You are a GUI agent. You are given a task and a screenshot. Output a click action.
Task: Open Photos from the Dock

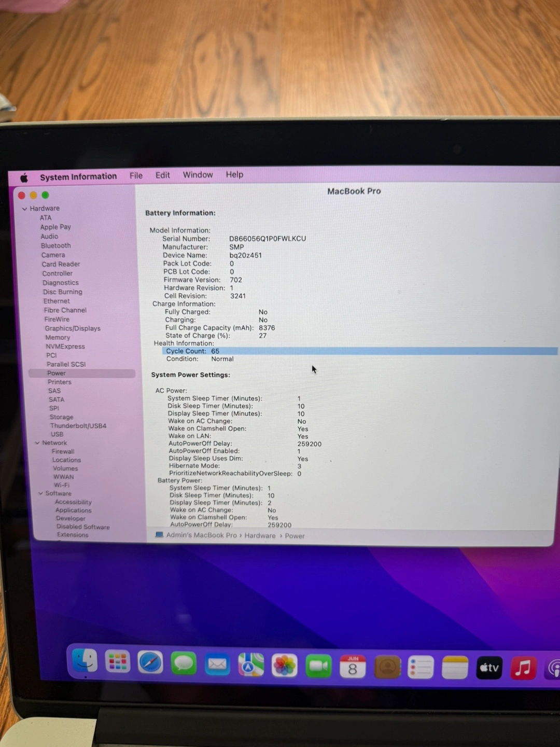[x=285, y=666]
